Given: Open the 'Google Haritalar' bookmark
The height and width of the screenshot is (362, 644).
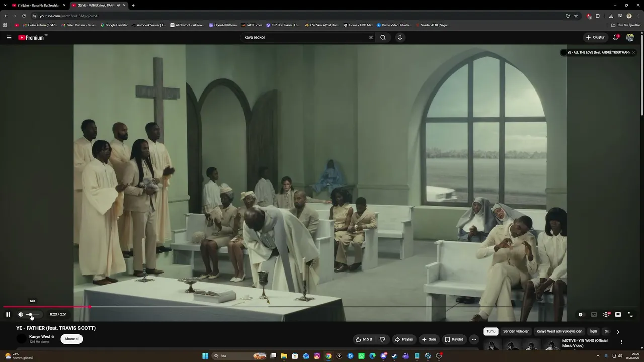Looking at the screenshot, I should tap(114, 25).
